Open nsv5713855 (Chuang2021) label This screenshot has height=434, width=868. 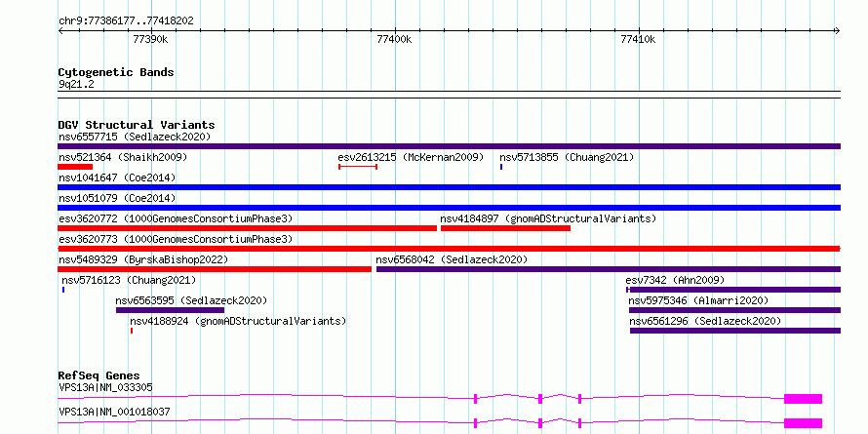(567, 157)
